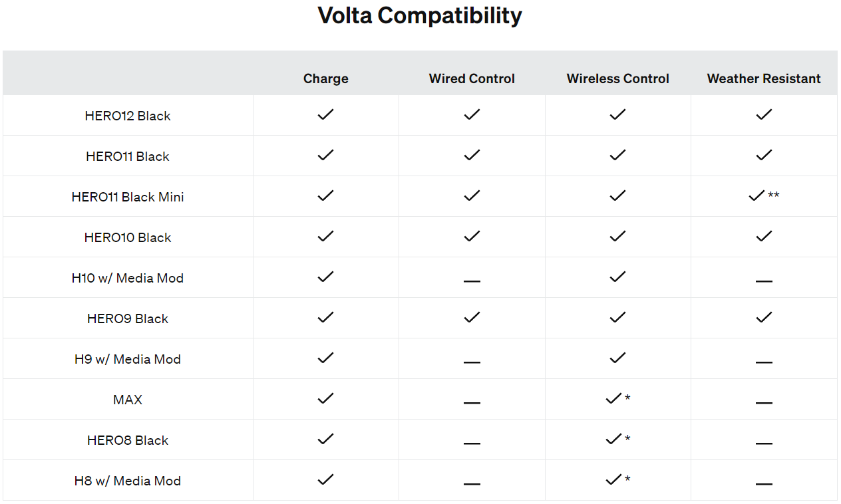Select the HERO12 Black row label
The image size is (841, 504).
pos(128,116)
